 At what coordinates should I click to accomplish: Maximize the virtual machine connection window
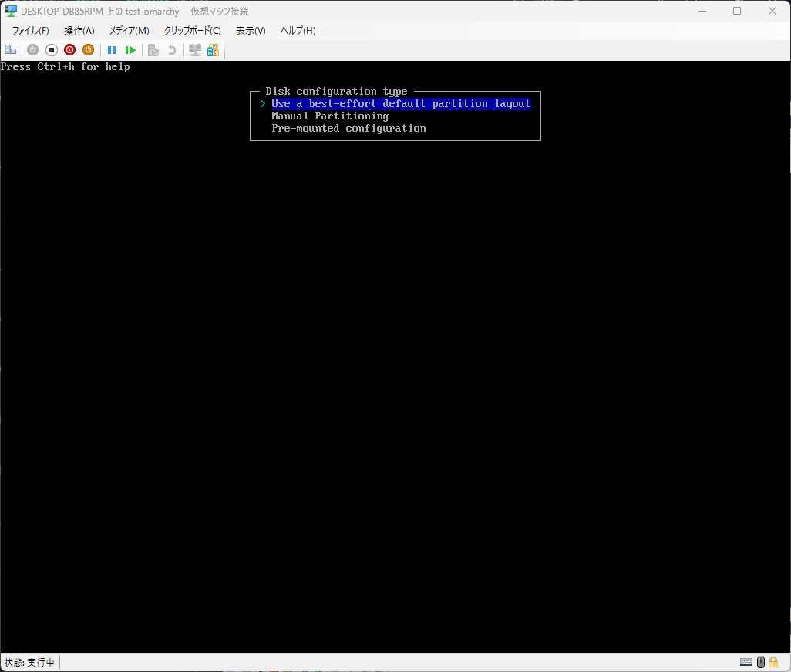[737, 11]
